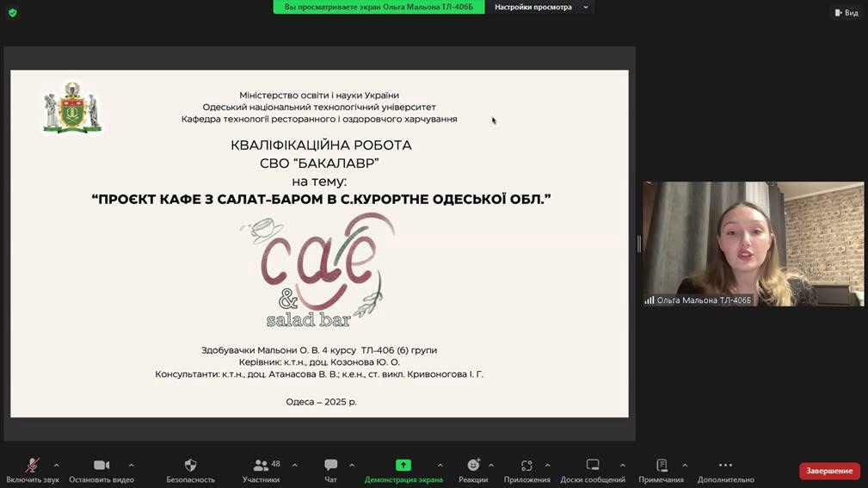Change layout with Вид button
The width and height of the screenshot is (868, 488).
846,13
